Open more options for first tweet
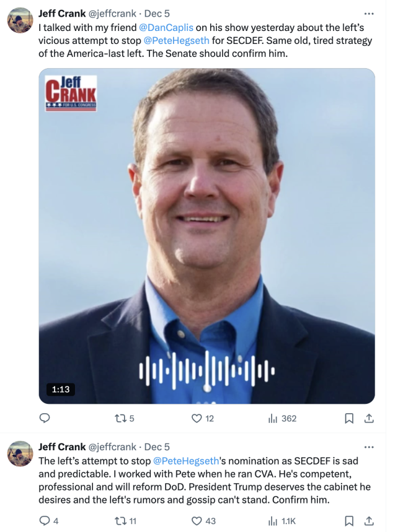Screen dimensions: 403x532 (x=369, y=14)
